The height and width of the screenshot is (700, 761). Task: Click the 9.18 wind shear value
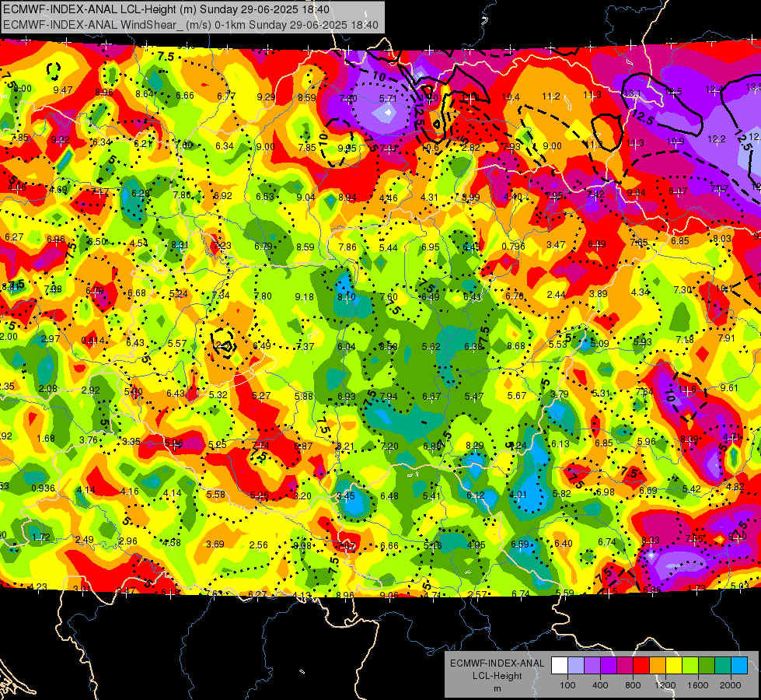click(x=304, y=297)
